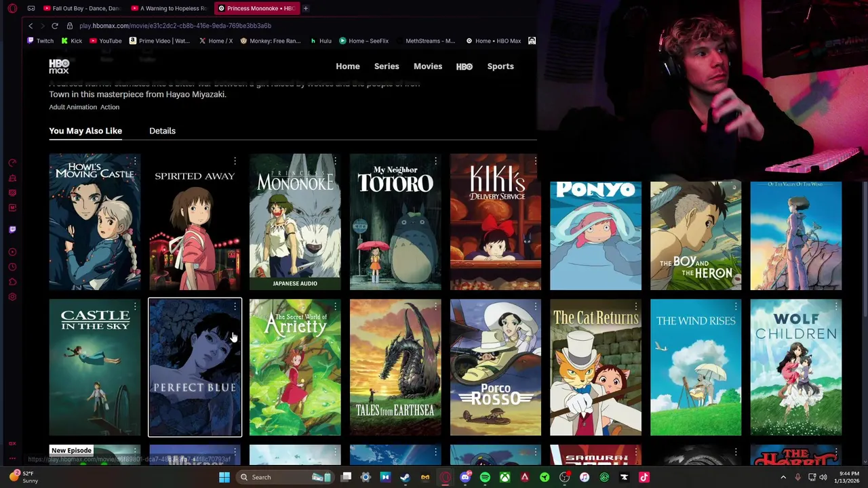Open TikTok from the taskbar
This screenshot has height=488, width=868.
coord(644,477)
